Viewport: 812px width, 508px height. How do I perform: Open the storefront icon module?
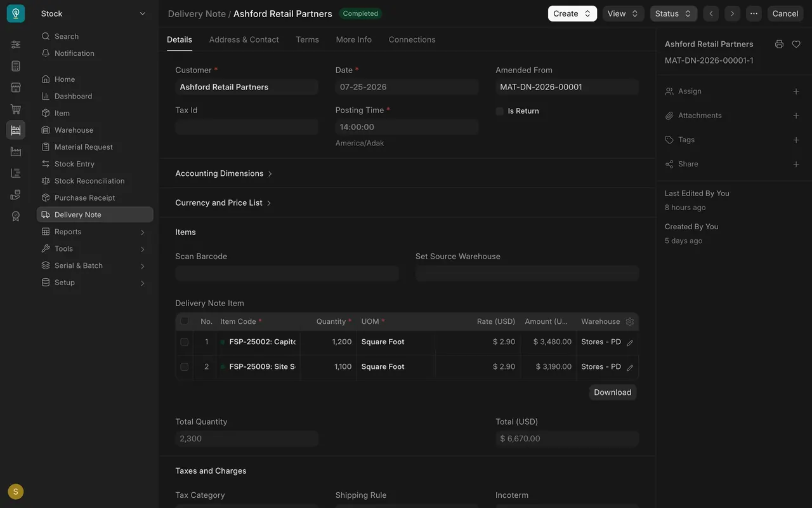[16, 88]
